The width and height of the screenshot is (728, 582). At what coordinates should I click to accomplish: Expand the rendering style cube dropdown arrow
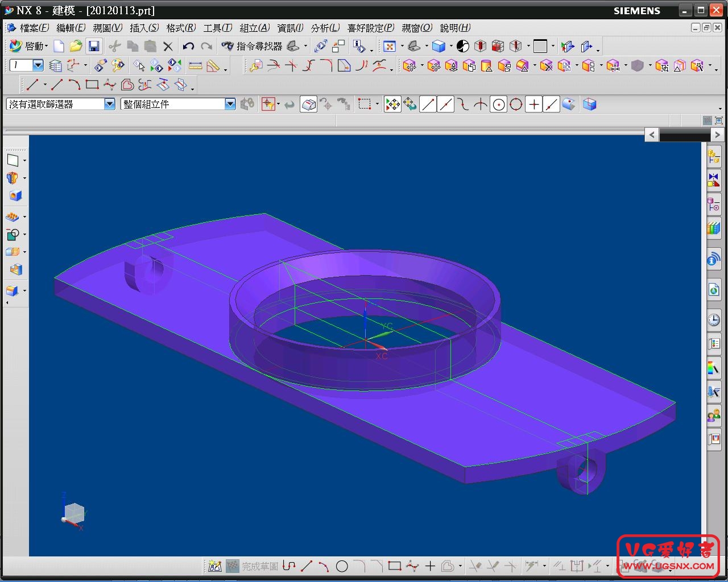[x=450, y=47]
